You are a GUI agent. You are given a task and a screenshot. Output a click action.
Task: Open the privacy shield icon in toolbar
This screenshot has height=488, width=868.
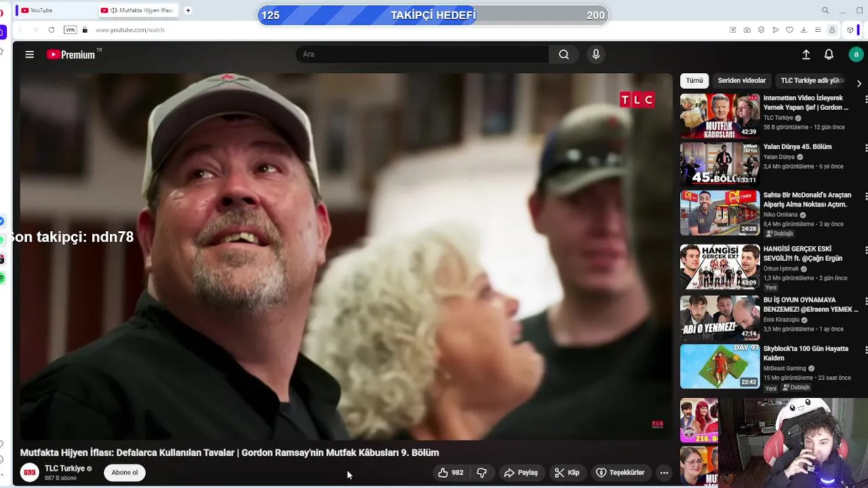pyautogui.click(x=761, y=30)
